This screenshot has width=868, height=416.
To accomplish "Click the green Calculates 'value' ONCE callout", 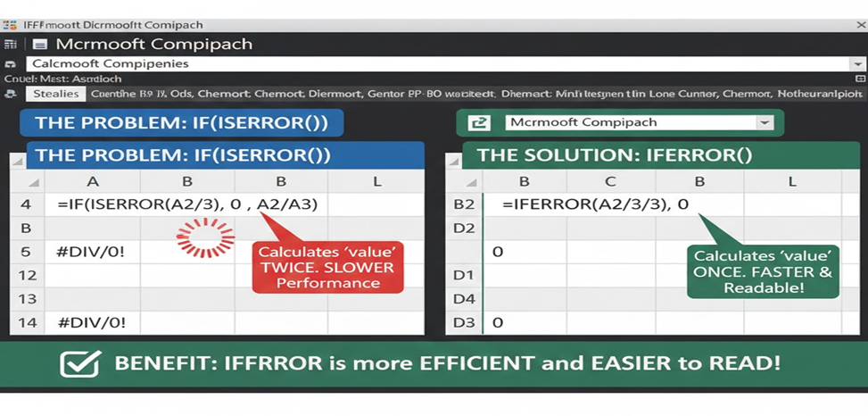I will pyautogui.click(x=766, y=270).
